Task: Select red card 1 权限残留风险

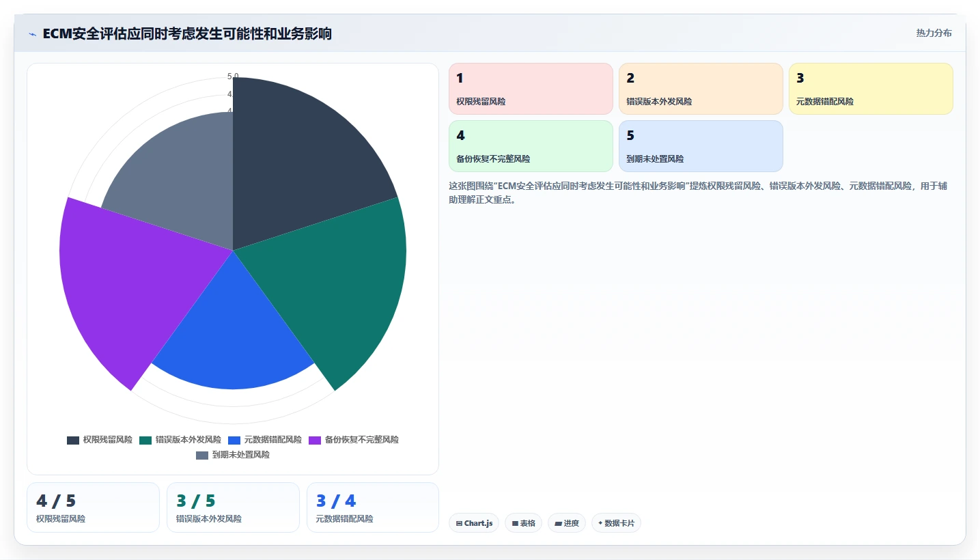Action: [531, 89]
